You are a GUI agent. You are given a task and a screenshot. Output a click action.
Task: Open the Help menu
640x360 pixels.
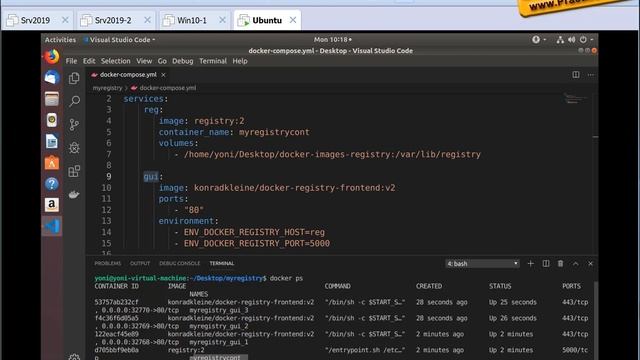pos(240,61)
